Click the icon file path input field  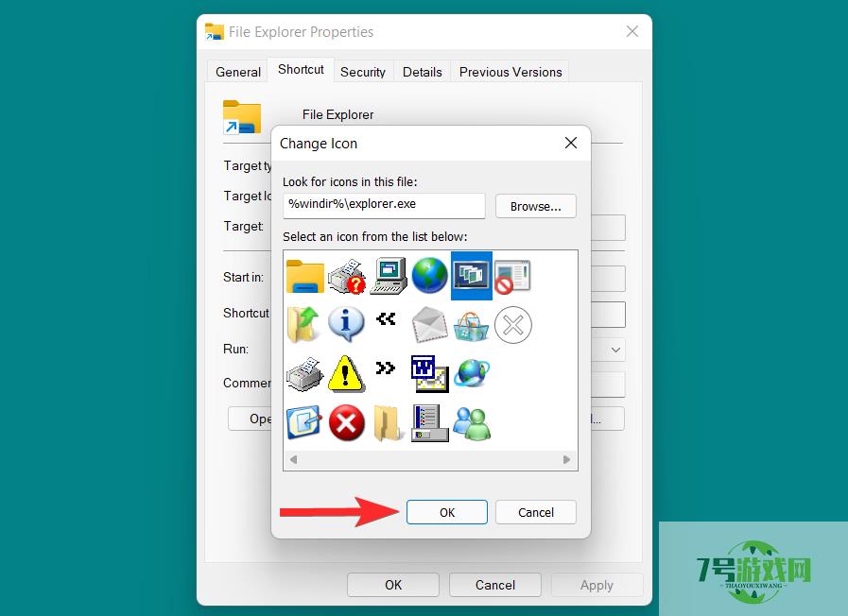point(384,206)
